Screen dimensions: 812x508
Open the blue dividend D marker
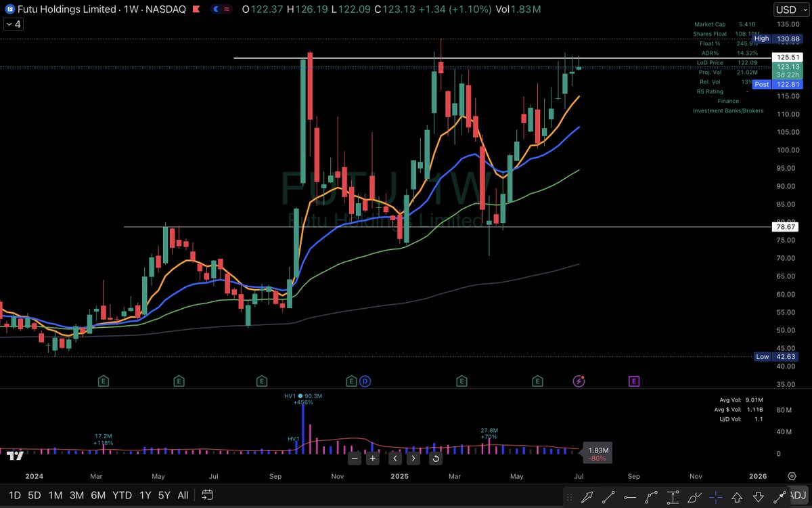pos(365,381)
